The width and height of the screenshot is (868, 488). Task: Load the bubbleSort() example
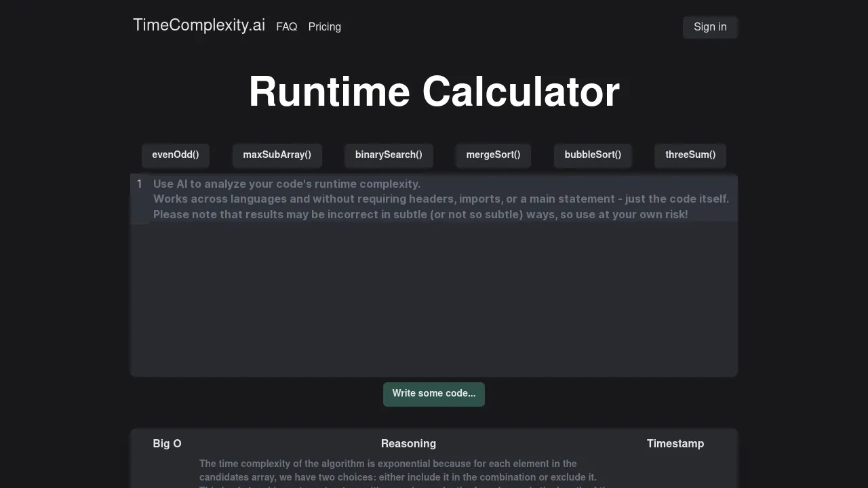(593, 155)
